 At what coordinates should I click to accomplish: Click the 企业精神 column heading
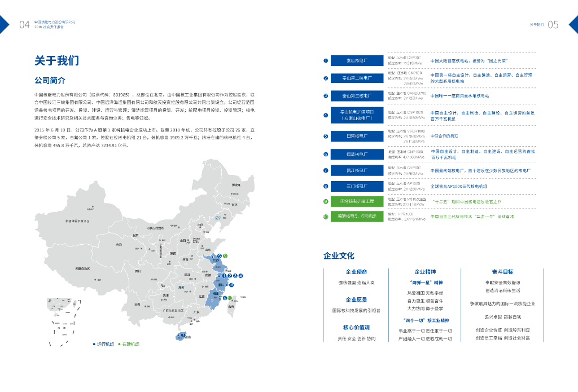425,271
